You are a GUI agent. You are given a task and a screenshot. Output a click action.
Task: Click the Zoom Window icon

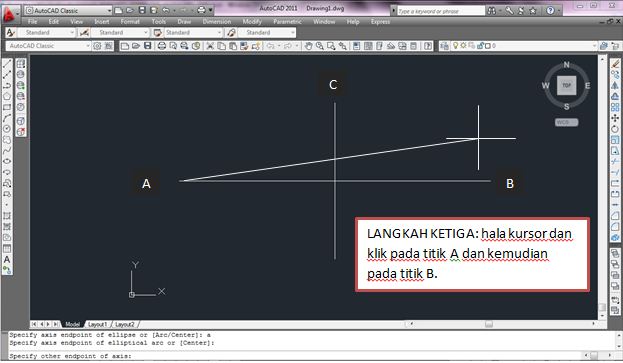(x=331, y=46)
